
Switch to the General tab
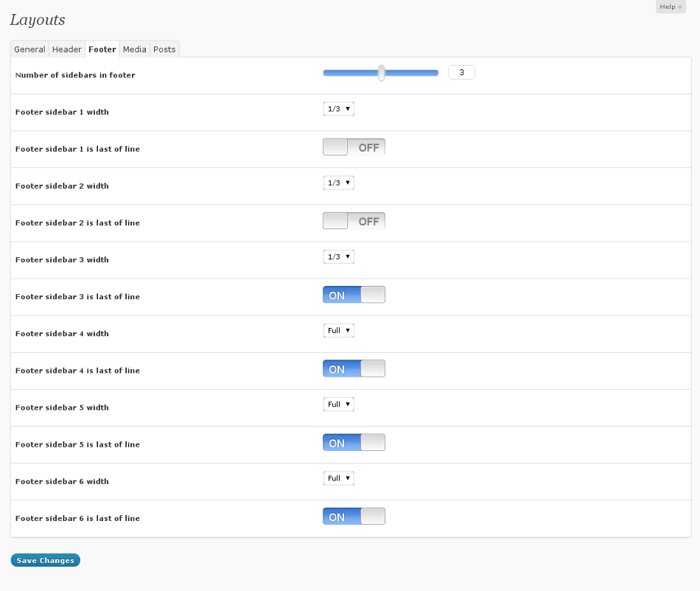click(x=29, y=49)
